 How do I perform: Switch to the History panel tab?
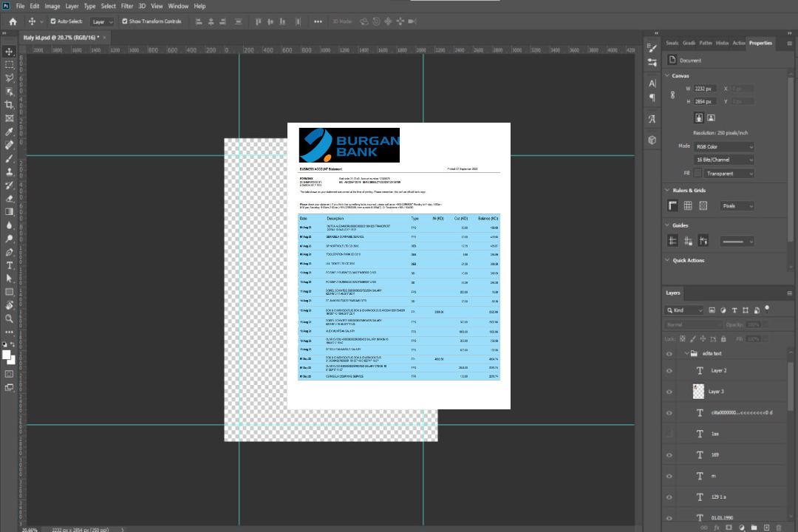point(722,43)
